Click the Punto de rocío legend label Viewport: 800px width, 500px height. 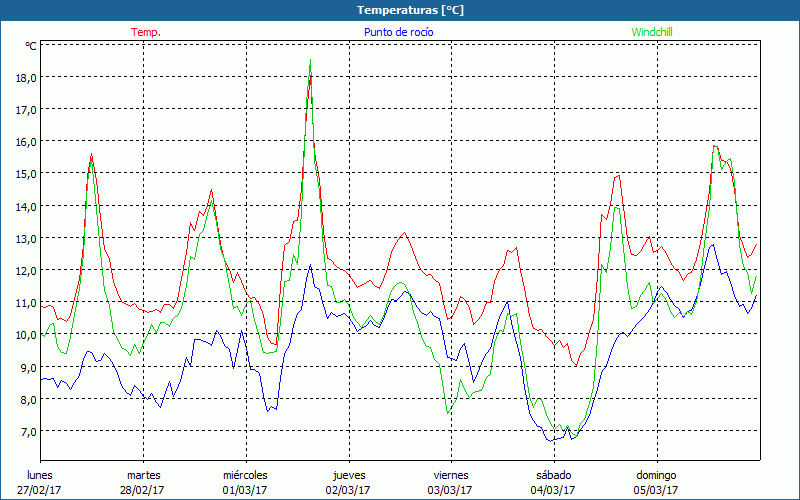398,32
